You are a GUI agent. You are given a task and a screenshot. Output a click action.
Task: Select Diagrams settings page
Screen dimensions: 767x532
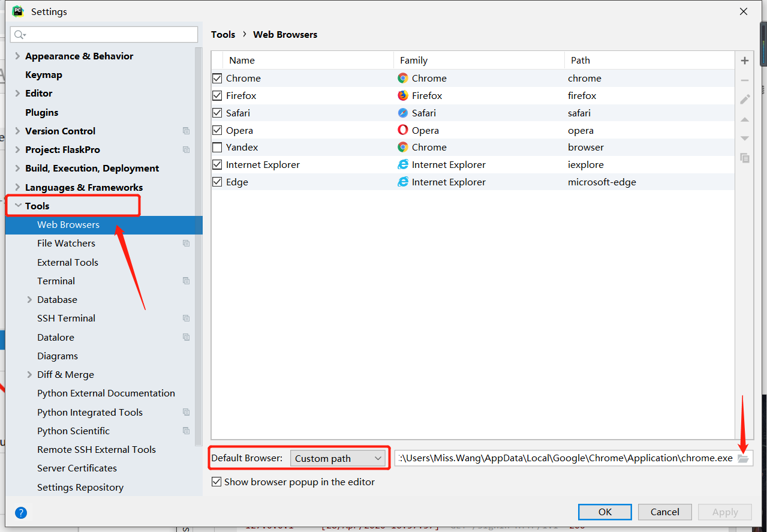click(58, 356)
